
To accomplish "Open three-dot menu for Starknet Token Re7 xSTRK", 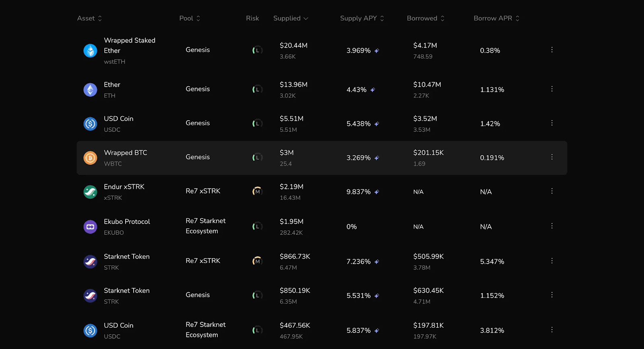I will tap(552, 261).
